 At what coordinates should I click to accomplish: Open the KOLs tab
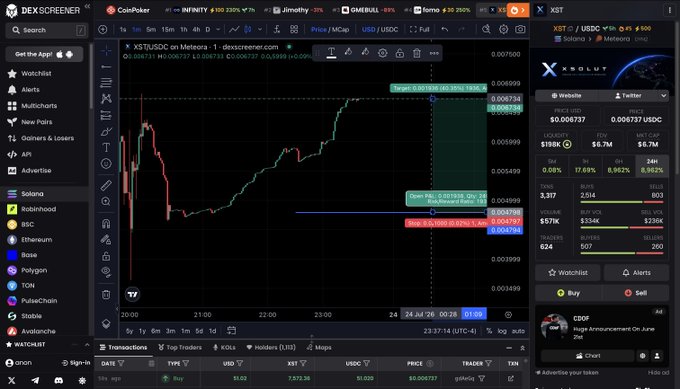224,347
